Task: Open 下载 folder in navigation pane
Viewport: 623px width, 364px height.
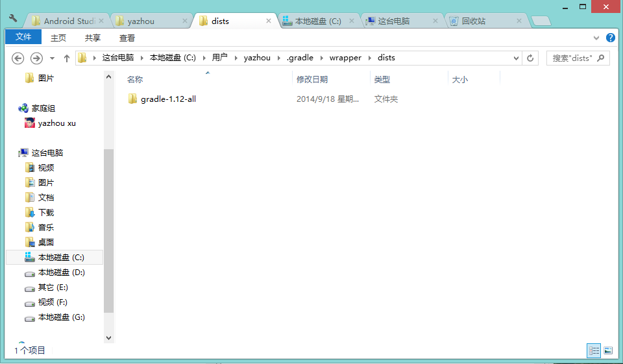Action: [x=40, y=213]
